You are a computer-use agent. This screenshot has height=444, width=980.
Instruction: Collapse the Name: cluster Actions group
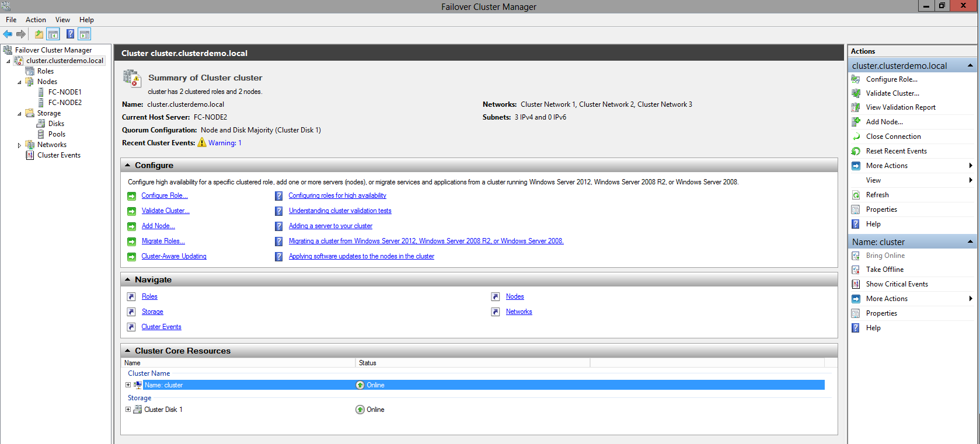click(970, 242)
